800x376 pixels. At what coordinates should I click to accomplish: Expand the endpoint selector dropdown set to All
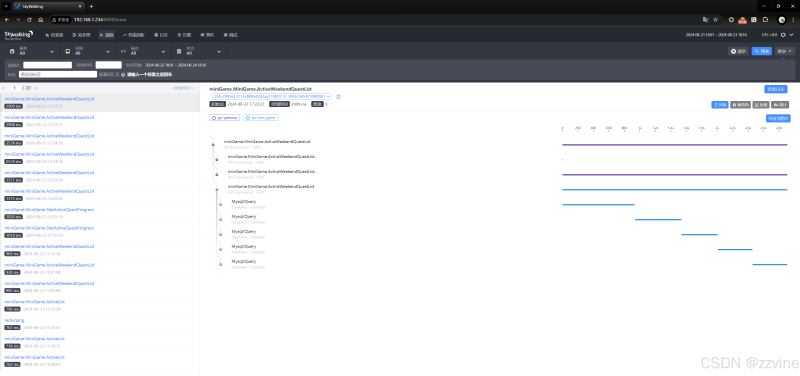coord(143,52)
